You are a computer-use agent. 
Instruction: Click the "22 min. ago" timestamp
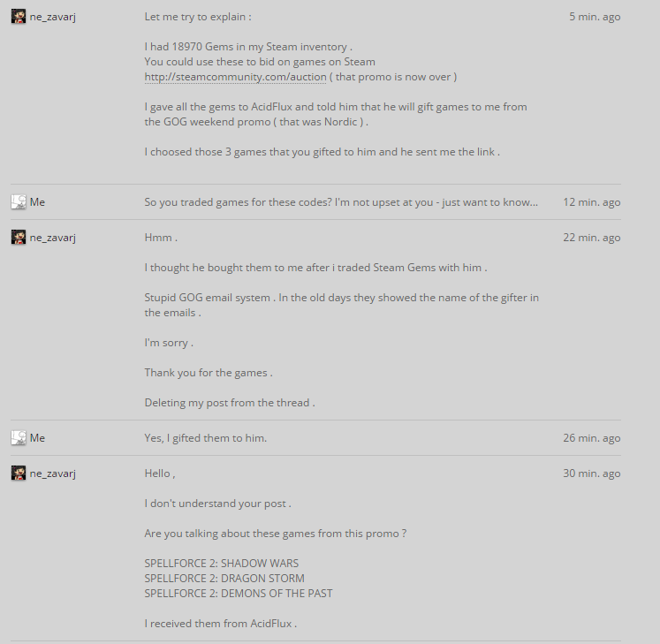[592, 238]
